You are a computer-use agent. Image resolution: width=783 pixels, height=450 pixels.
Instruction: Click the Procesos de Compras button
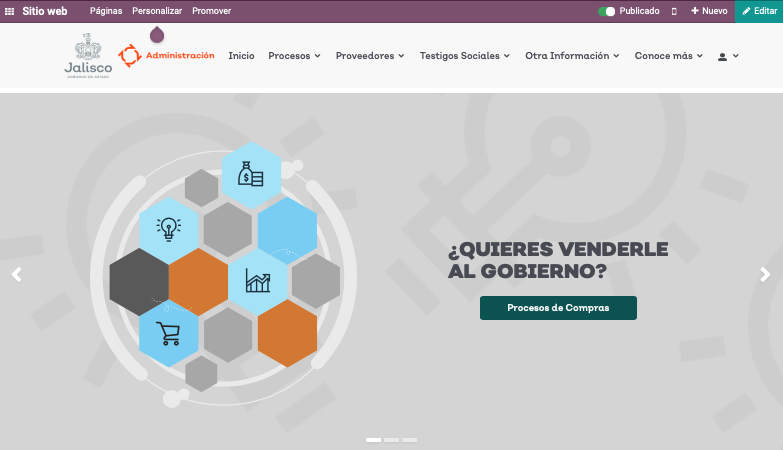(x=558, y=308)
